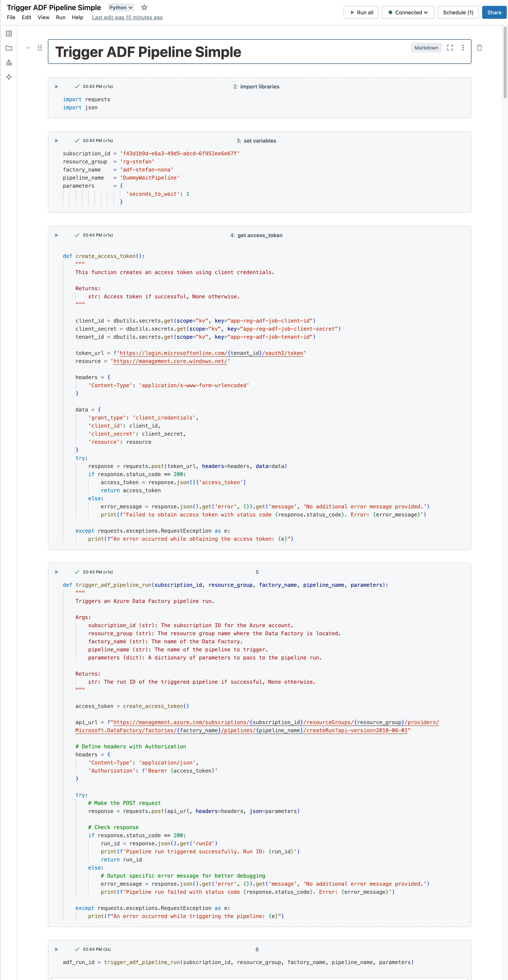Image resolution: width=508 pixels, height=980 pixels.
Task: Open the 'Last edit was 15 minutes ago' link
Action: pos(127,18)
